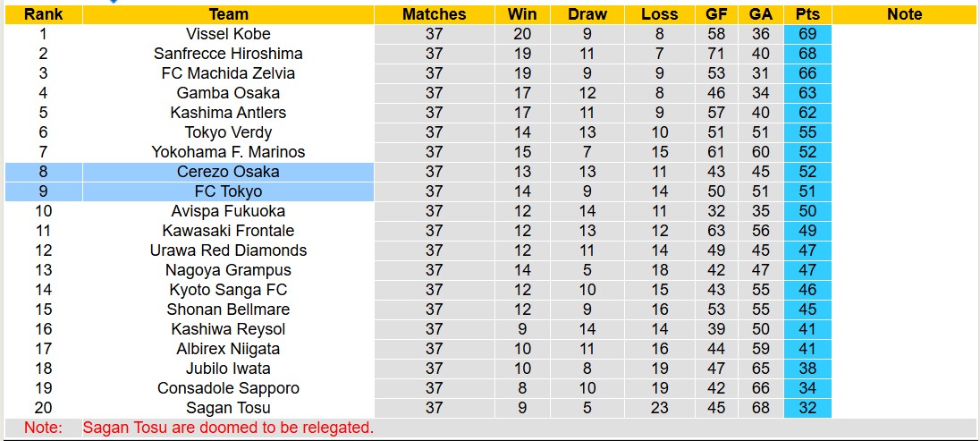This screenshot has height=441, width=980.
Task: Click the Pts column header
Action: pyautogui.click(x=808, y=14)
